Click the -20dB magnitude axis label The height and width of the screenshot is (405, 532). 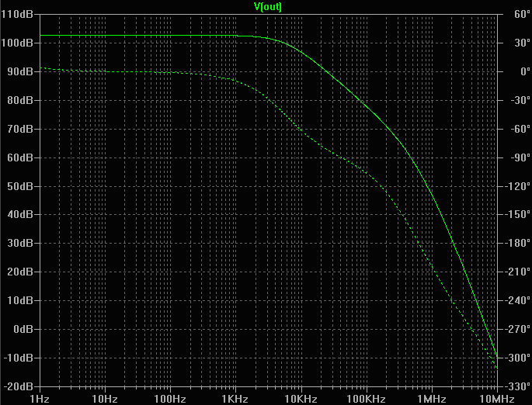click(18, 386)
